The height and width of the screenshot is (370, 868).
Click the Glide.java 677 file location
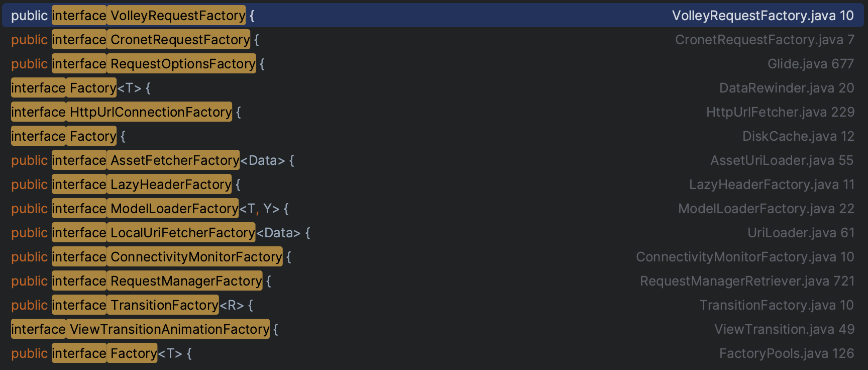coord(810,64)
